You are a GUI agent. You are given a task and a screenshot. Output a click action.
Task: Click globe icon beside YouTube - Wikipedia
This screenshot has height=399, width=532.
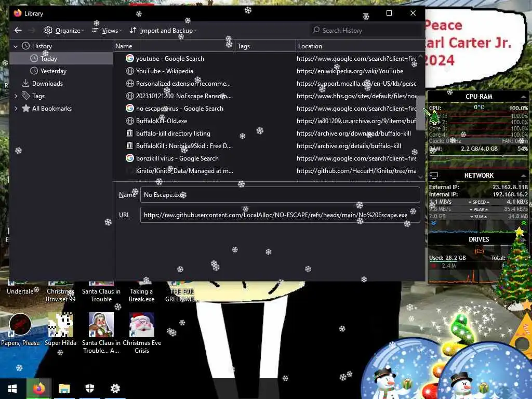(x=129, y=71)
